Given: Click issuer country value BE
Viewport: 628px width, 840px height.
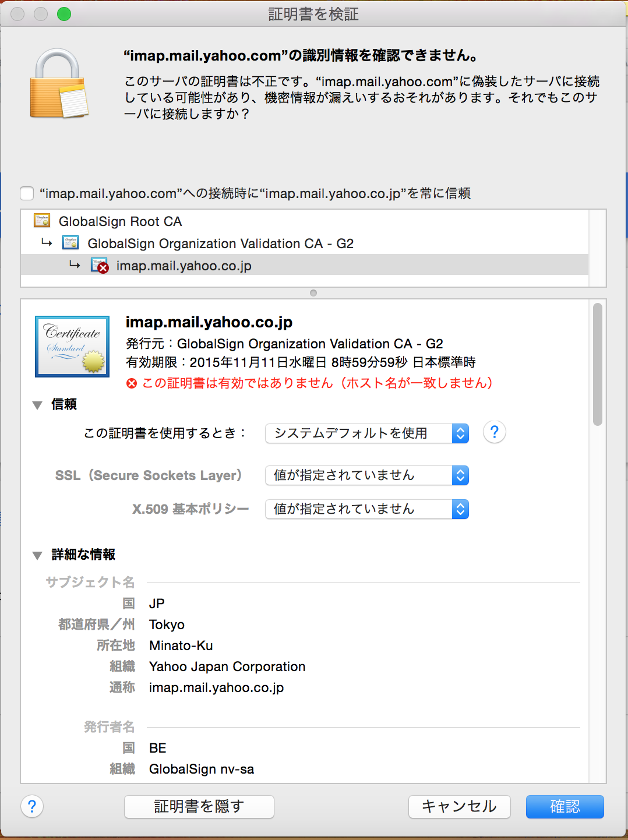Looking at the screenshot, I should pyautogui.click(x=158, y=748).
